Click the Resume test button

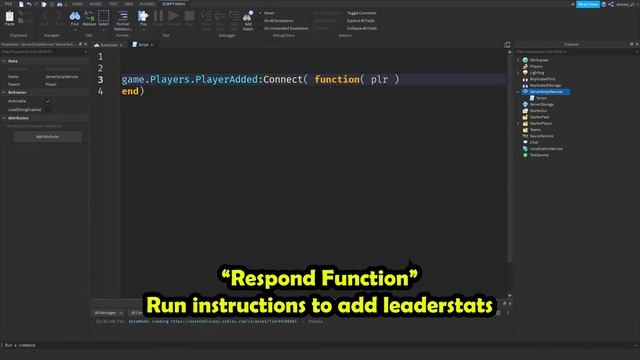(x=173, y=16)
